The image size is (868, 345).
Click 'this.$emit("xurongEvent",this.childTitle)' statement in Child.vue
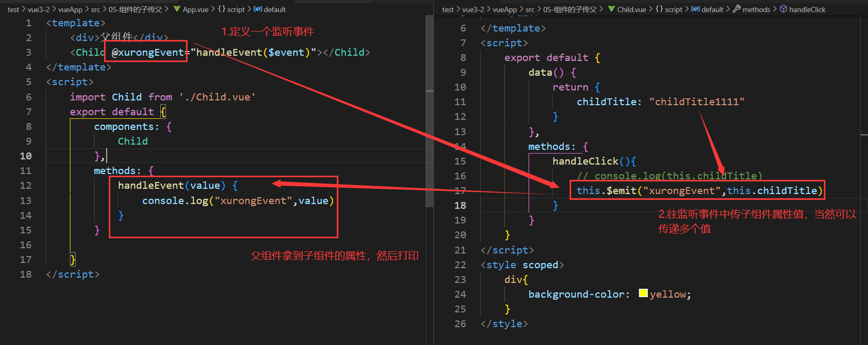699,190
